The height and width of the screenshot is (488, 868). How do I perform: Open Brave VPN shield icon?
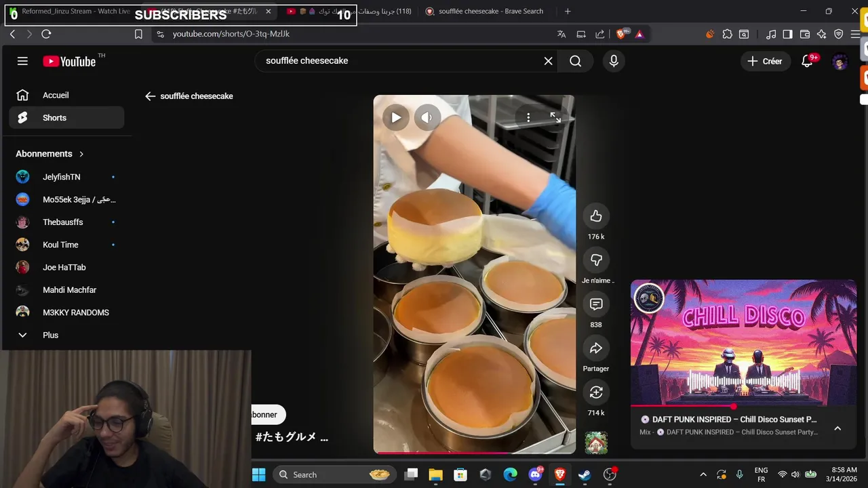pos(839,34)
